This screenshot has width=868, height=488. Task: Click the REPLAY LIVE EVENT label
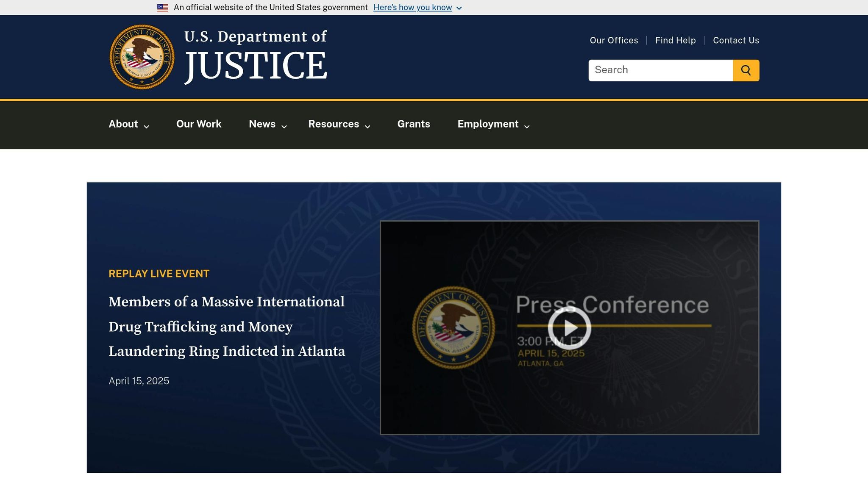[x=159, y=273]
